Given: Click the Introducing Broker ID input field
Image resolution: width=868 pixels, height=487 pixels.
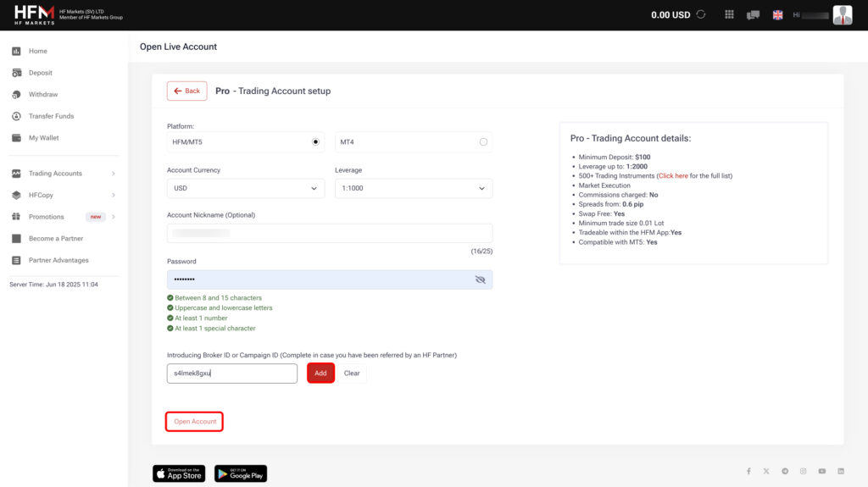Looking at the screenshot, I should 232,373.
